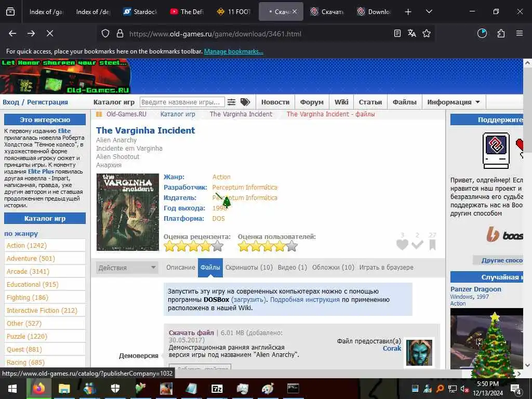Click Corak's avatar image

click(419, 353)
